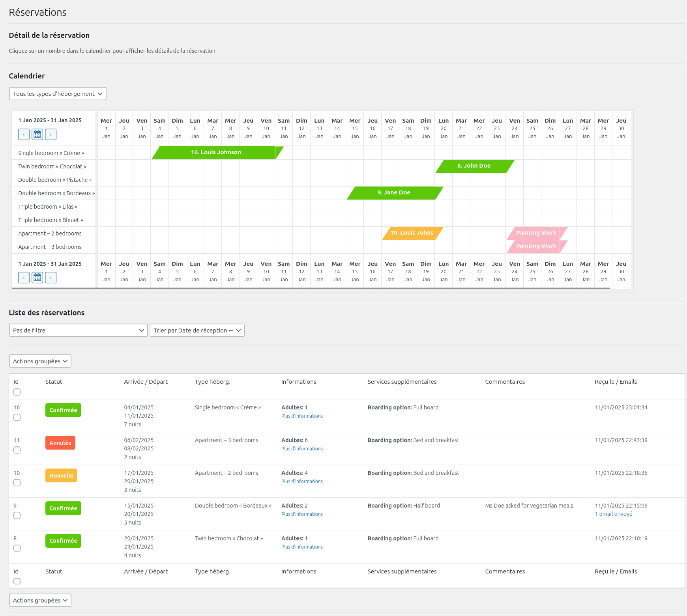Open the top 'Actions groupées' menu

(40, 361)
